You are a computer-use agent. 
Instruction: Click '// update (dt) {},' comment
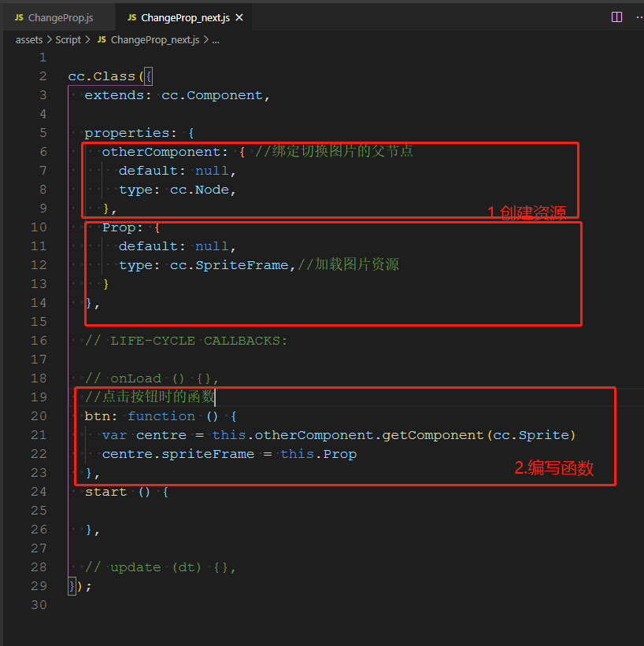[x=161, y=567]
